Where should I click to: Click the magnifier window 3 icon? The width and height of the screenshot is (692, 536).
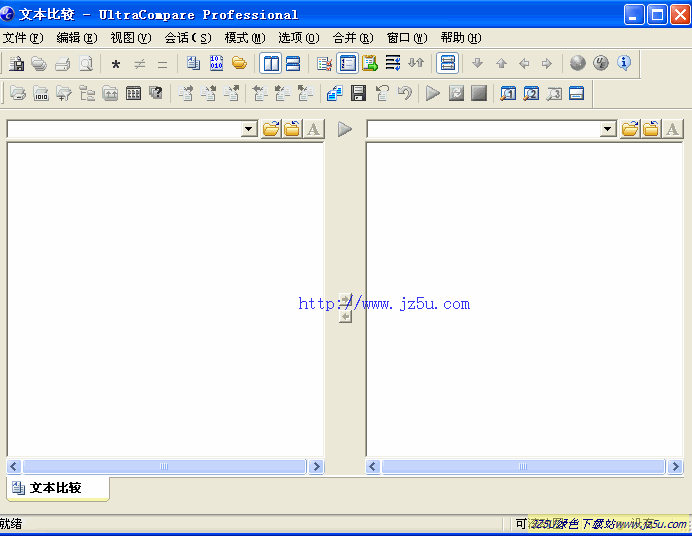(554, 94)
